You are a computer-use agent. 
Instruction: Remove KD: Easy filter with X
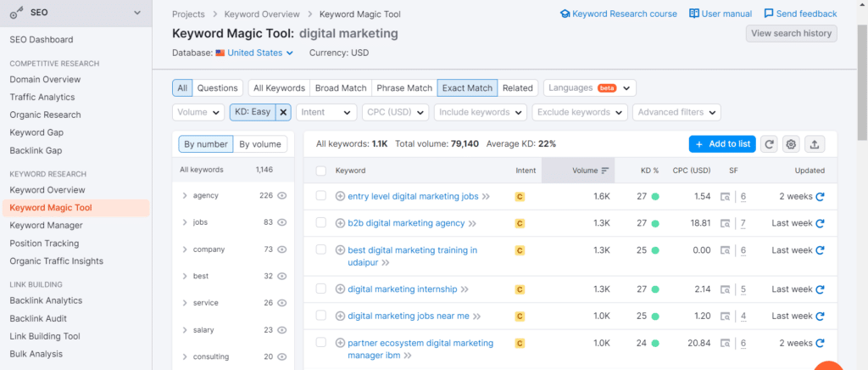pos(283,112)
